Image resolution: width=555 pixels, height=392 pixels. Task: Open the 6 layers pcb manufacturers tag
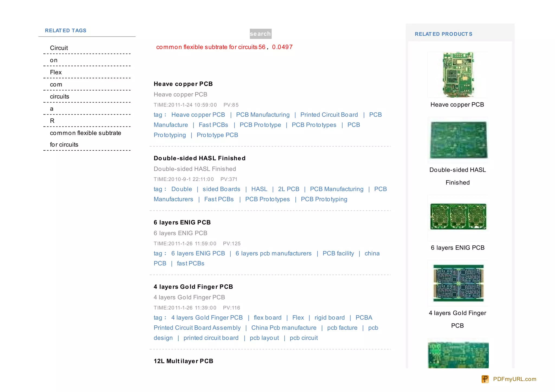(273, 254)
